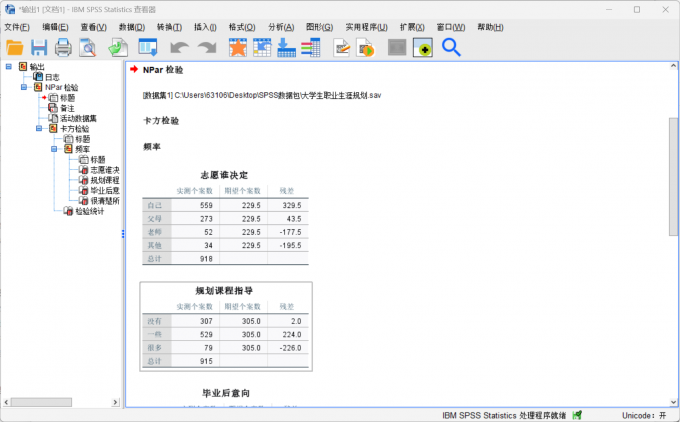680x422 pixels.
Task: Select 日志 item in outline tree
Action: (52, 77)
